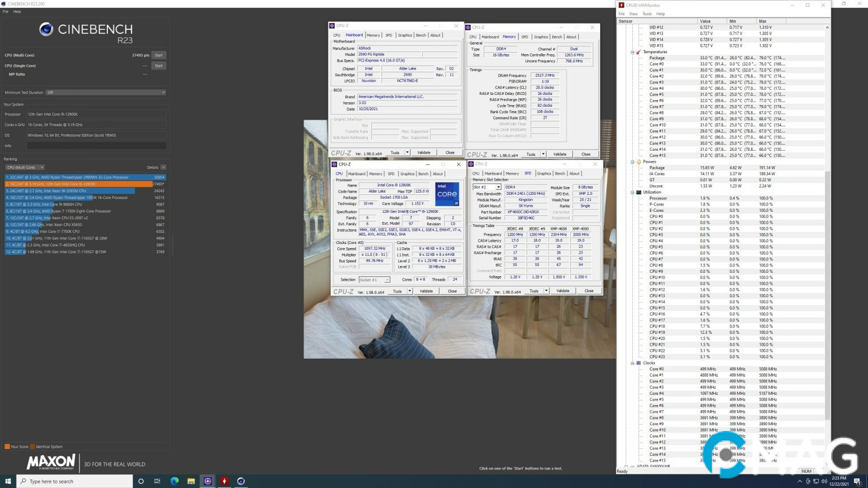Open Microsoft Edge from the taskbar

coord(175,481)
